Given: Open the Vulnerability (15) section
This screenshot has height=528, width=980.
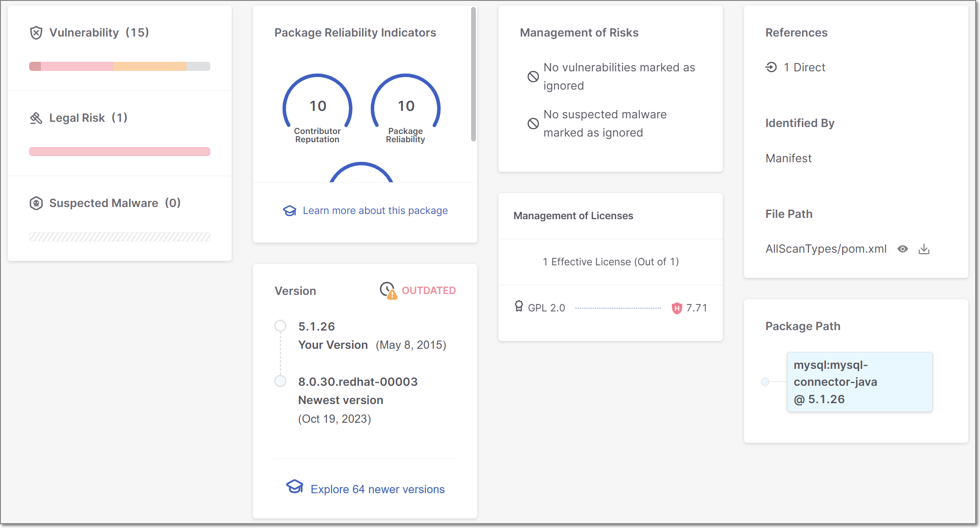Looking at the screenshot, I should (99, 33).
